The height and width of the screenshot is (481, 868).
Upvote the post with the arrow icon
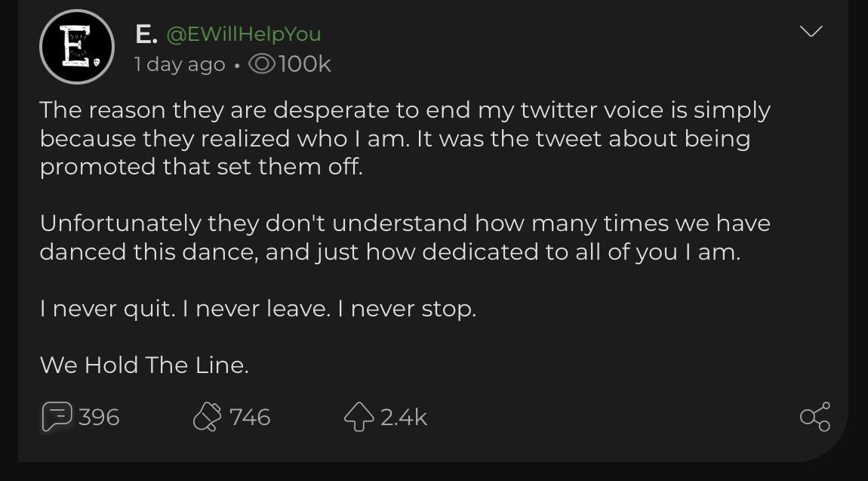click(x=359, y=416)
